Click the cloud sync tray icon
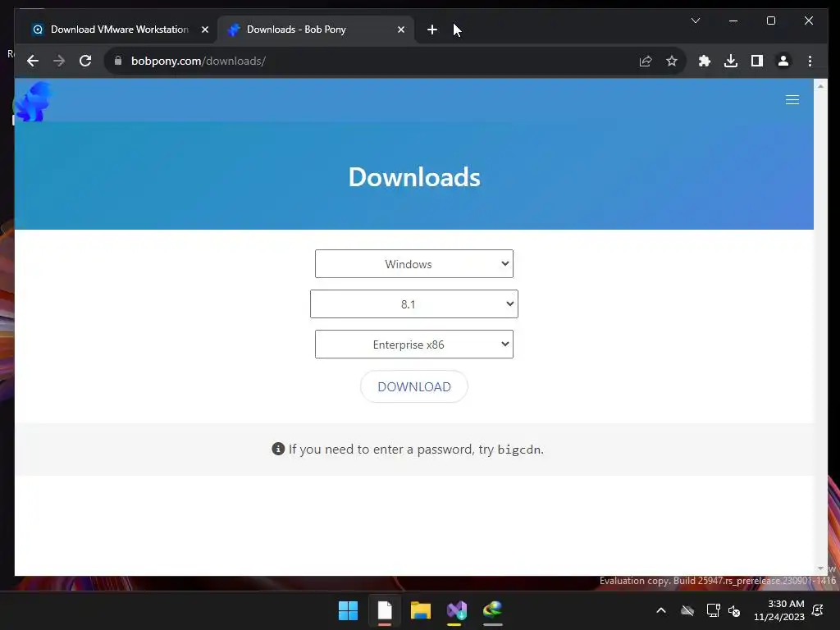Screen dimensions: 840x630 687,610
